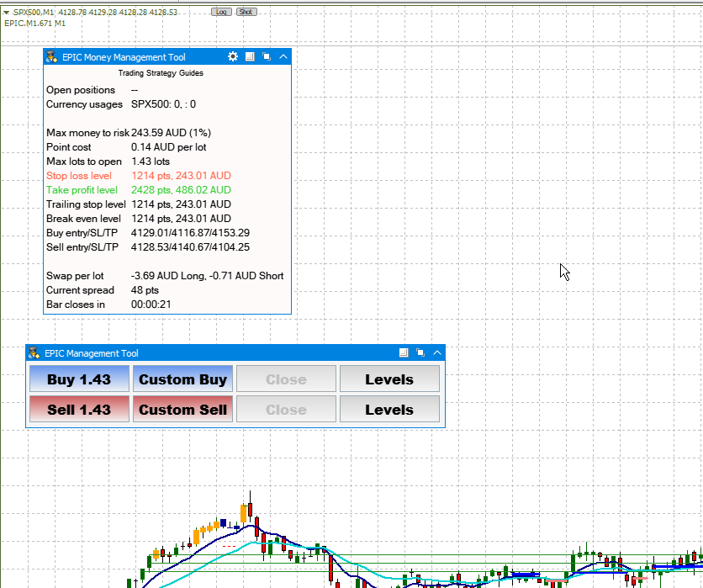Screen dimensions: 703x588
Task: Click overlapping-squares icon in EPIC Management Tool title bar
Action: 420,353
